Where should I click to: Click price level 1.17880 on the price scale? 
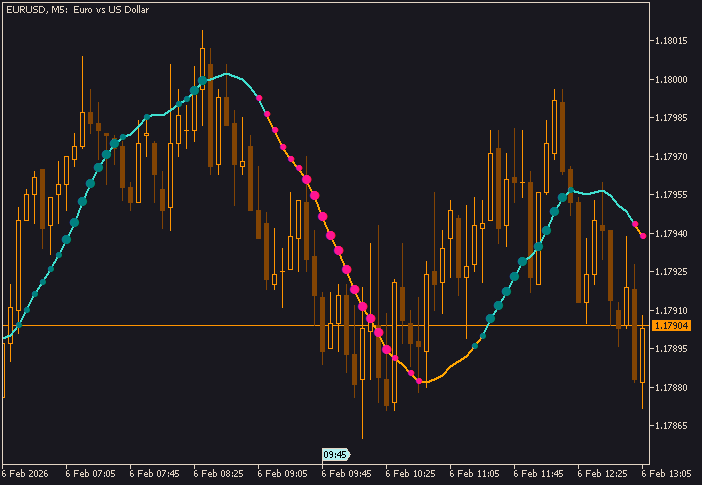click(x=671, y=387)
